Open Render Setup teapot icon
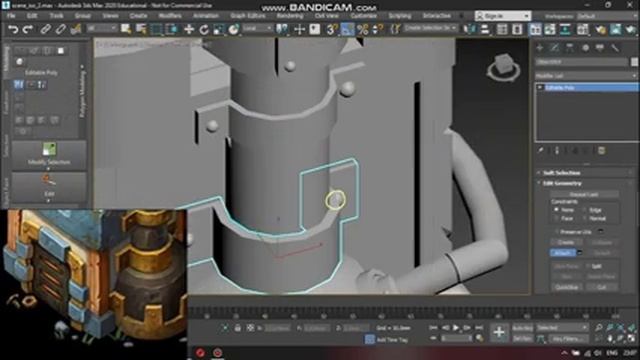The width and height of the screenshot is (640, 360). 600,29
